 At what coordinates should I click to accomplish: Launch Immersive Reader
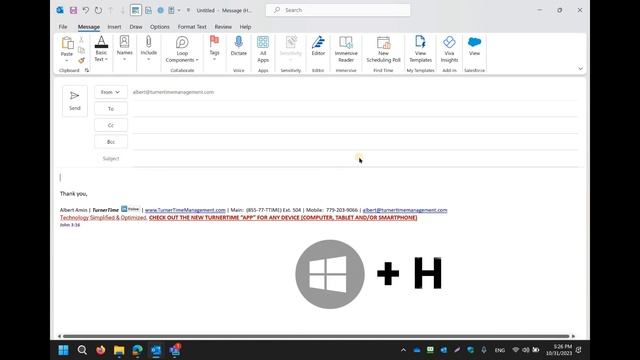(346, 49)
